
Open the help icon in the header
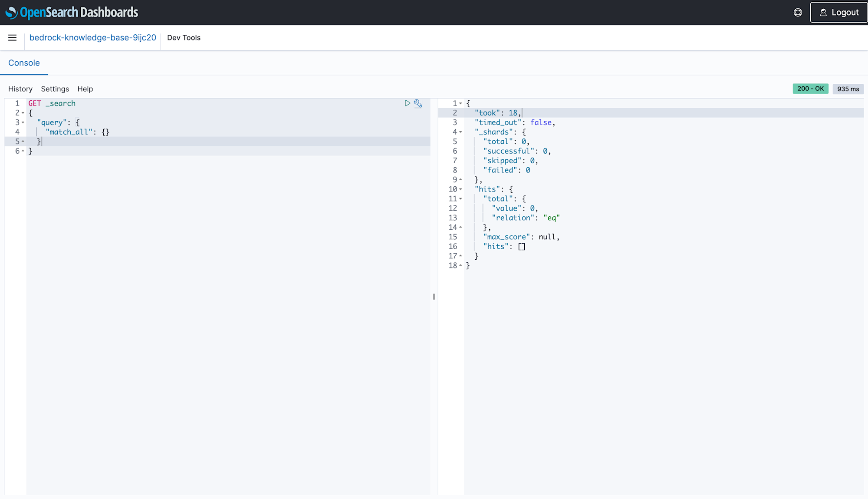(798, 13)
